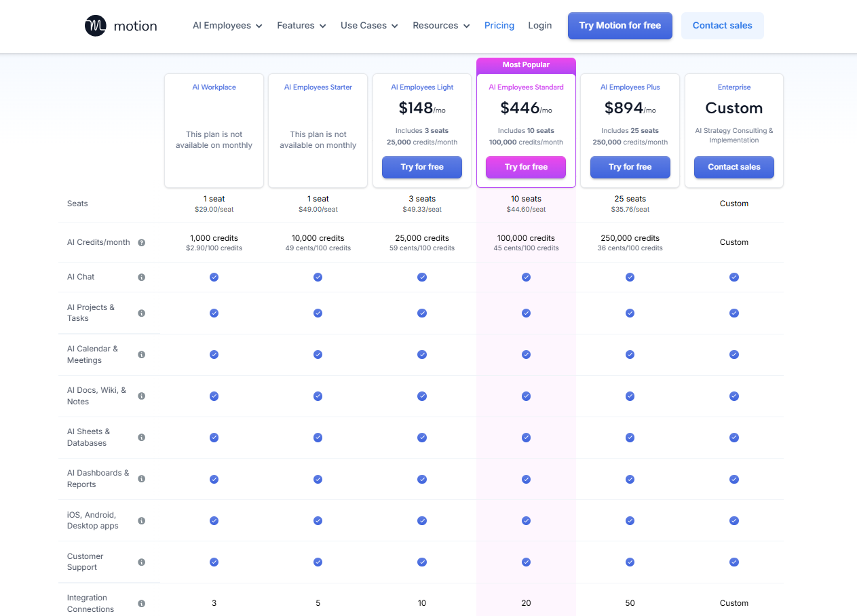Open the Login page
This screenshot has height=616, width=857.
tap(539, 26)
